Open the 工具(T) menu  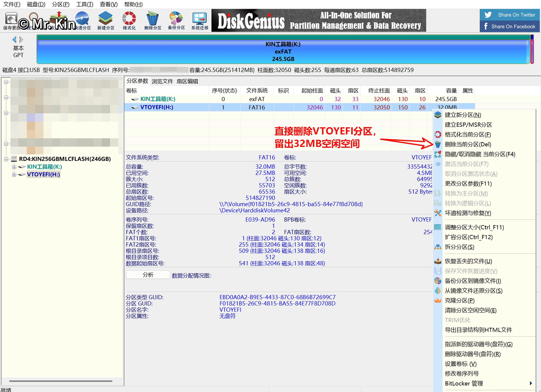pos(85,4)
